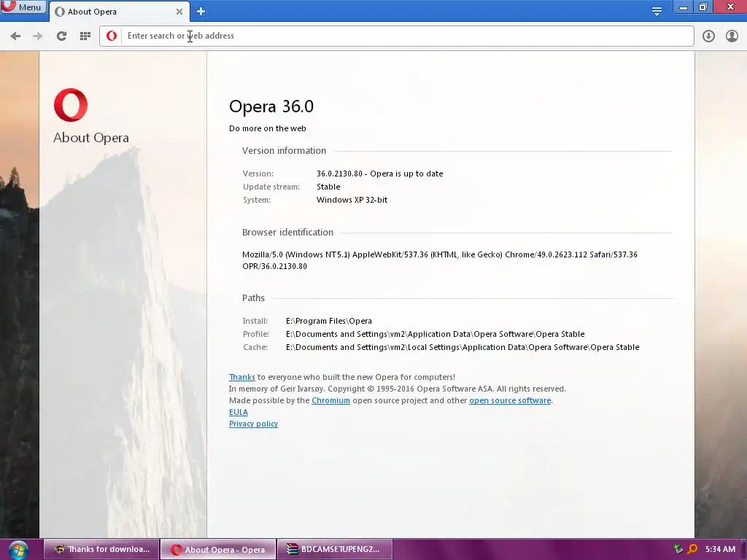Click the Mozilla/5.0 user agent string

pyautogui.click(x=440, y=260)
